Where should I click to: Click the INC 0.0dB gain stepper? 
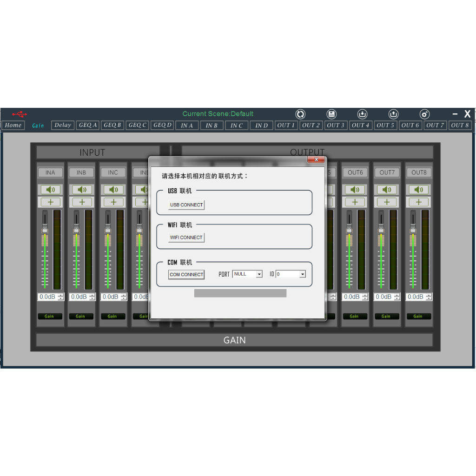(x=124, y=297)
